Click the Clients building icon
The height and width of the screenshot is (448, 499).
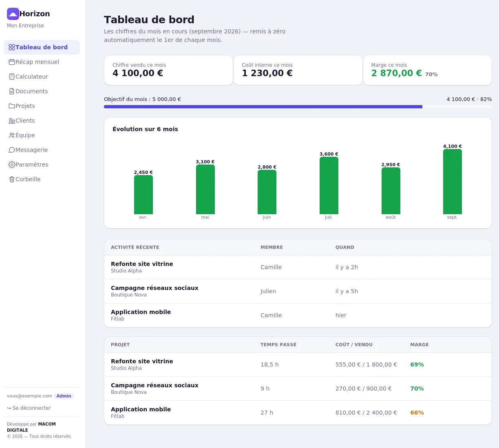click(x=12, y=121)
